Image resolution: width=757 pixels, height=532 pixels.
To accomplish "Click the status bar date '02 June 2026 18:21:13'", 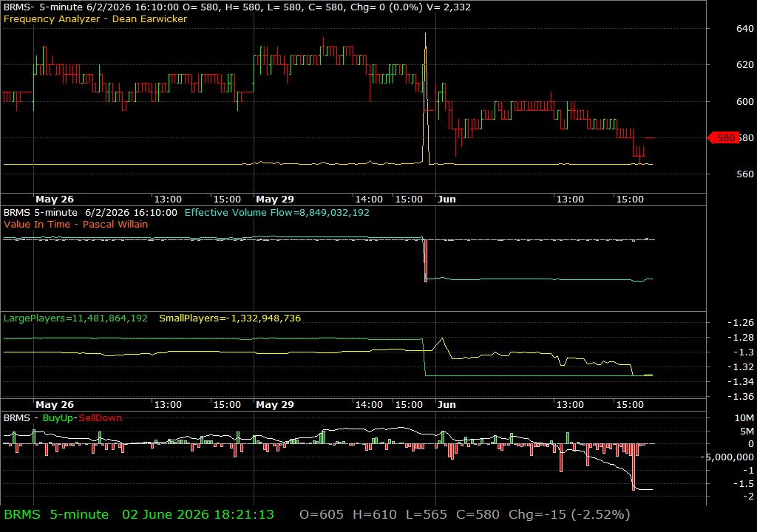I will (x=198, y=514).
